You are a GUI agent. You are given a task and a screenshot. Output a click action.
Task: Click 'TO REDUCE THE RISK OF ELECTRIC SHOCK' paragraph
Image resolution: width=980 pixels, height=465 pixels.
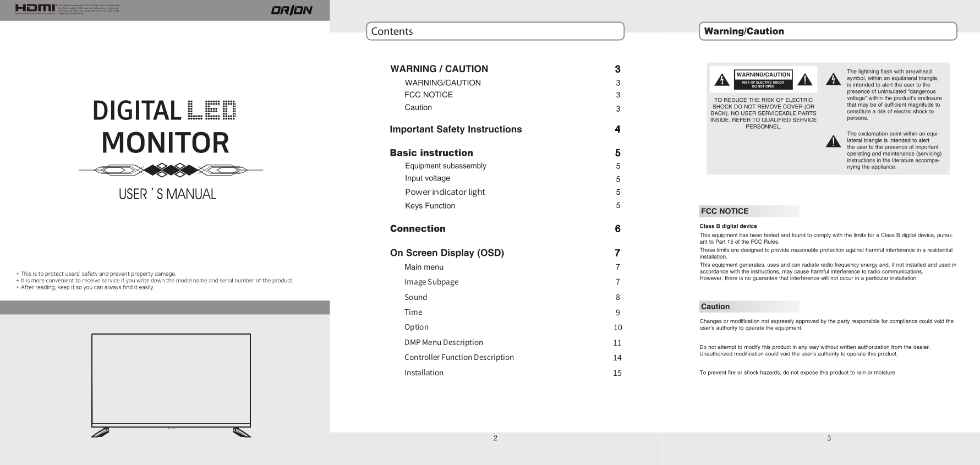tap(763, 113)
